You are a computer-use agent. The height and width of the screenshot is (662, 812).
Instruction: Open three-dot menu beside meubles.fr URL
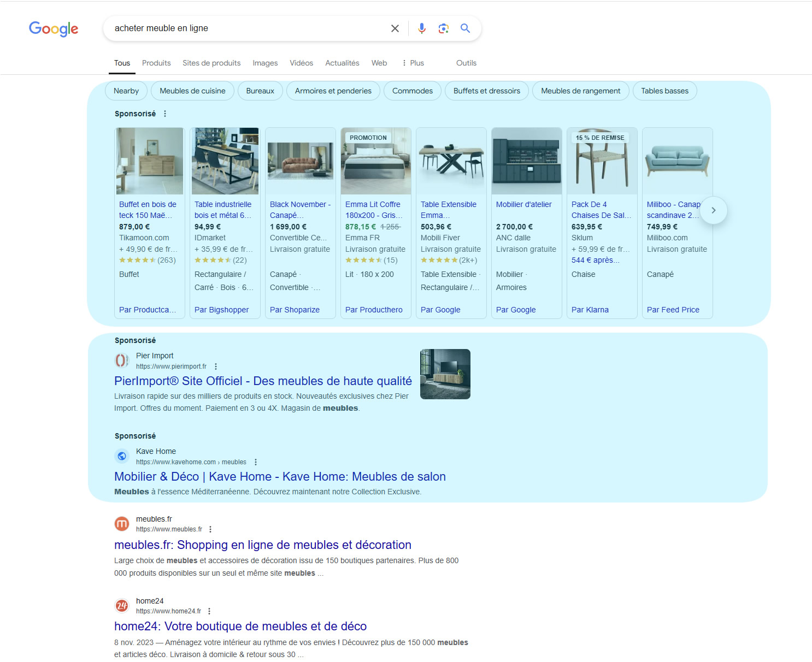click(x=210, y=529)
